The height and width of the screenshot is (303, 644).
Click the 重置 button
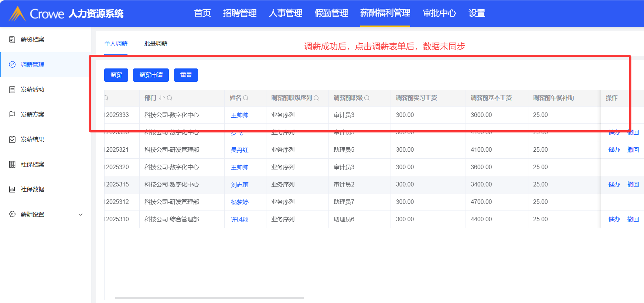(186, 75)
